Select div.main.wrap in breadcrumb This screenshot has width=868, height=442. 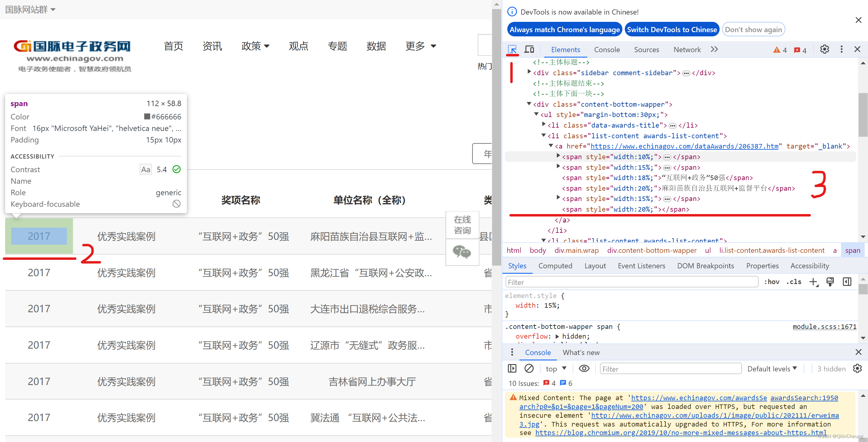point(576,250)
